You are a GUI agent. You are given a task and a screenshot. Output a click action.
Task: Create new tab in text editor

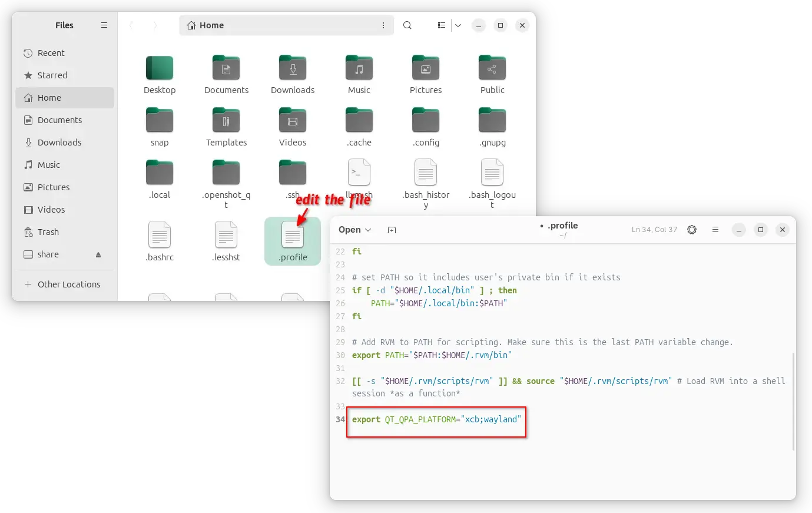pos(392,230)
